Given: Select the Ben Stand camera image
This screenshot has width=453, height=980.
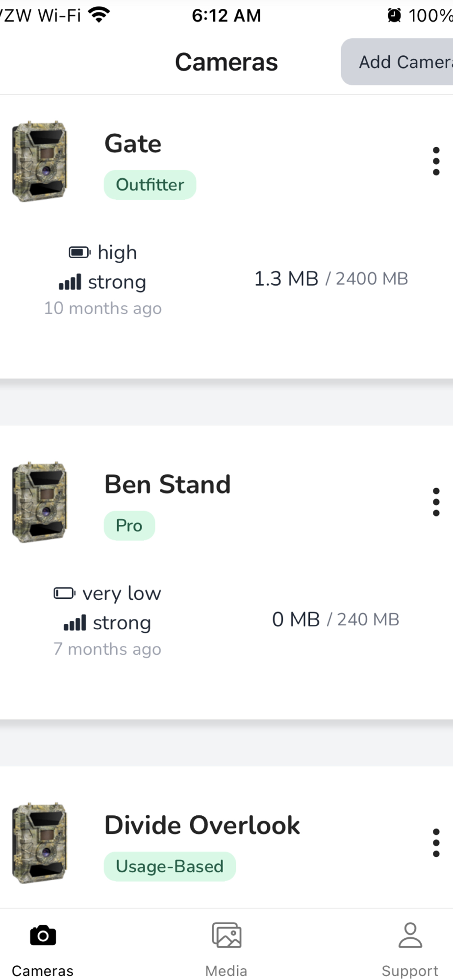Looking at the screenshot, I should point(40,502).
